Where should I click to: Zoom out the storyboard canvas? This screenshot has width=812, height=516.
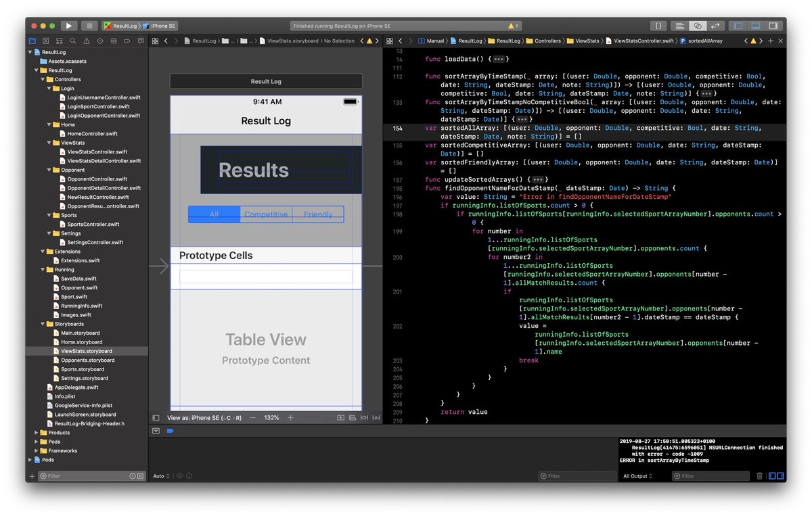(253, 418)
